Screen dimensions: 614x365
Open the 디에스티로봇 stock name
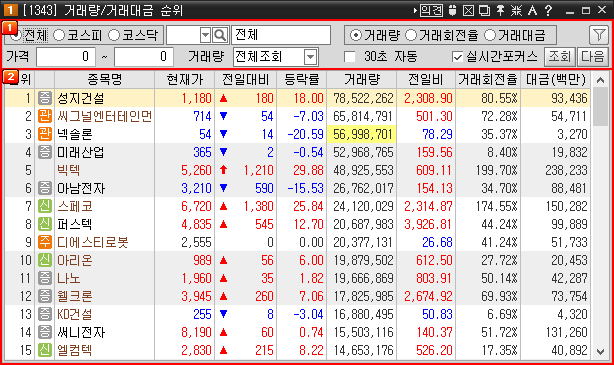point(93,242)
